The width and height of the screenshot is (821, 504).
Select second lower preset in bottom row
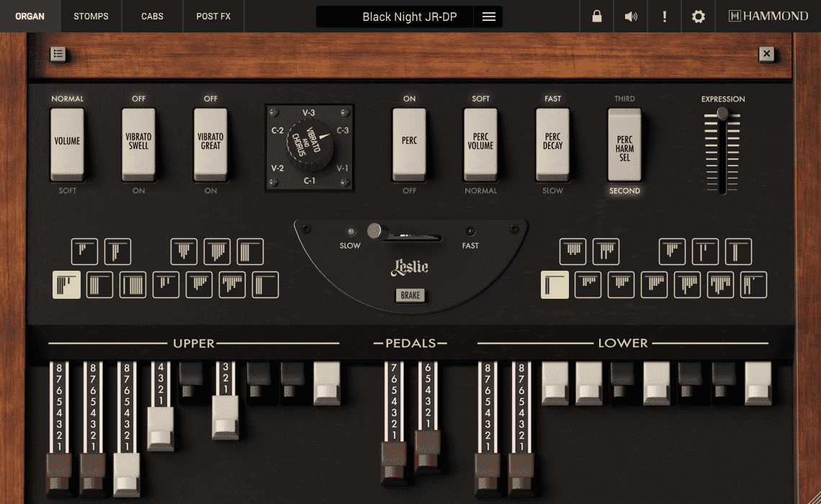(588, 284)
